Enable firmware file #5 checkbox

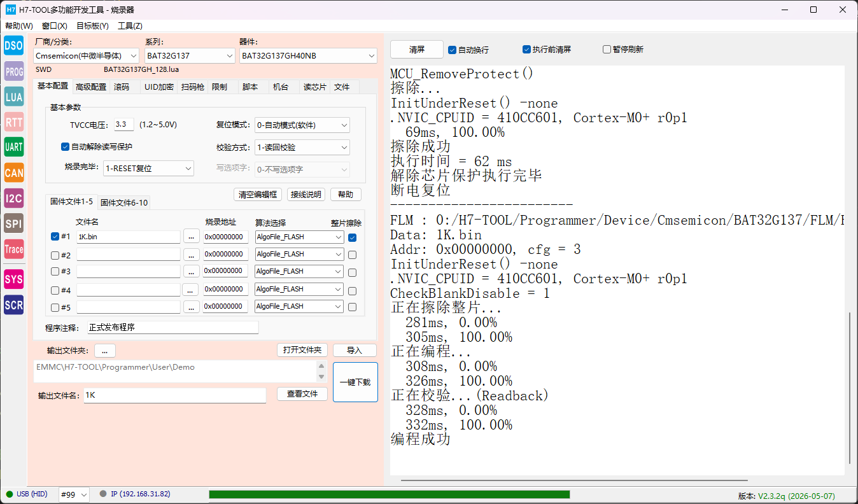(x=55, y=307)
